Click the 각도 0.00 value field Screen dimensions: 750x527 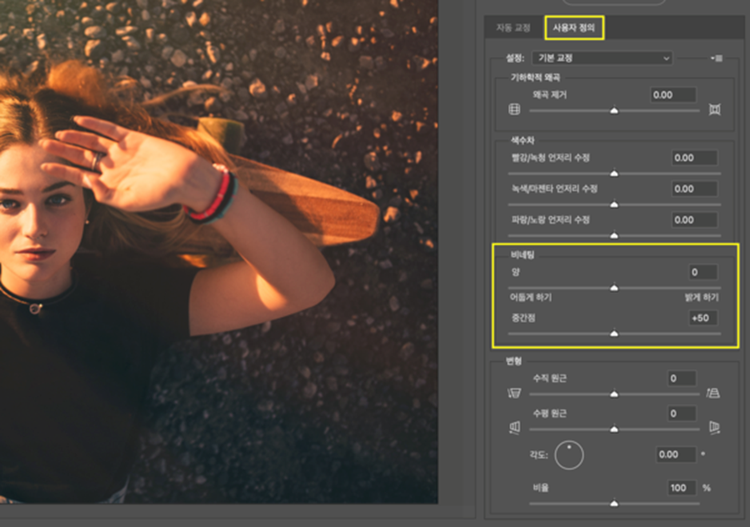[x=675, y=454]
